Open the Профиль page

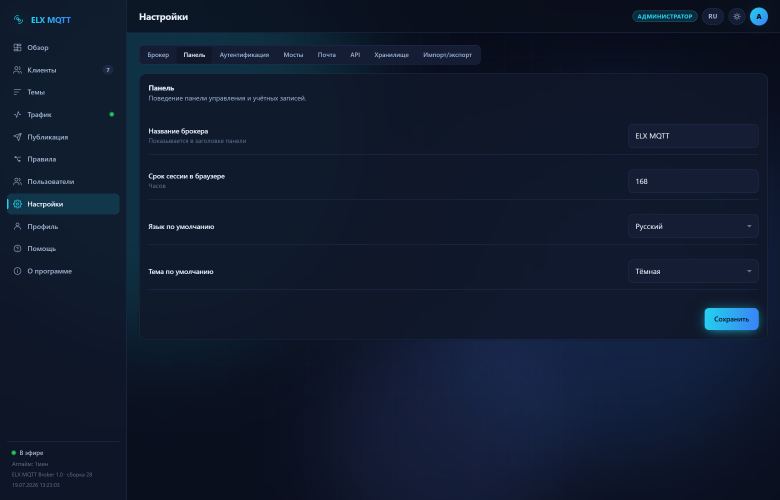(x=63, y=226)
